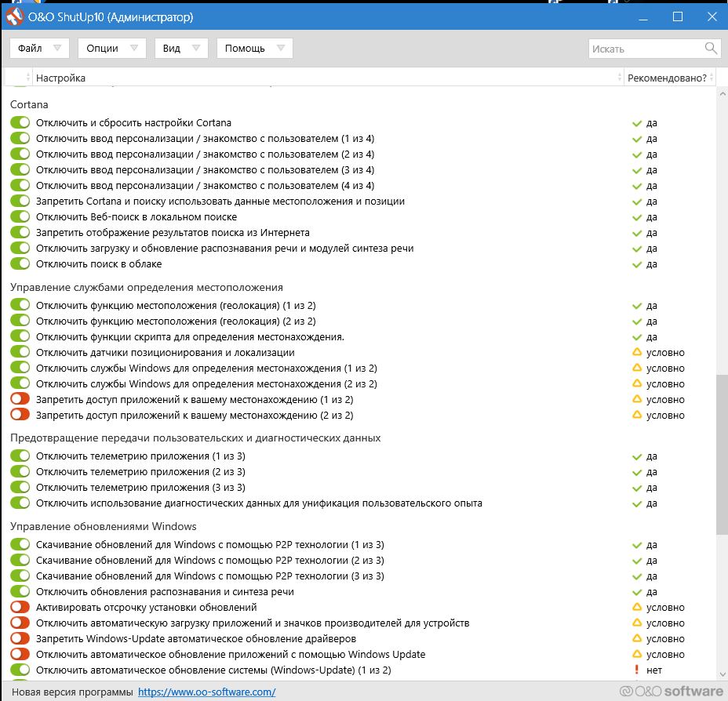Click 'Отключить функции скрипта для определения местонахождения.' text
This screenshot has width=728, height=701.
(x=190, y=337)
